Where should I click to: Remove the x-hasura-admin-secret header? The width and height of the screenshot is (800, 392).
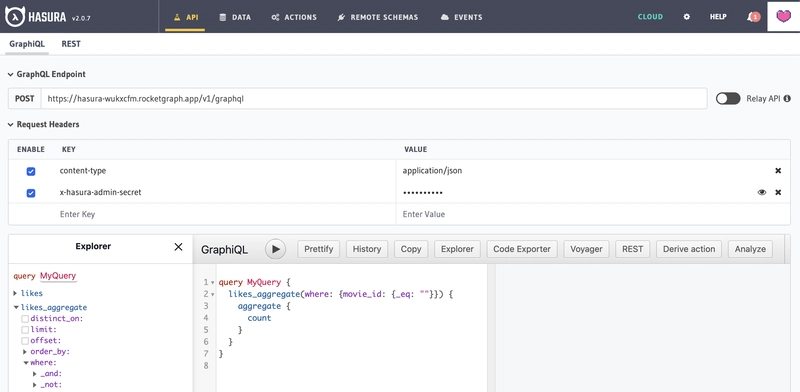click(x=778, y=192)
